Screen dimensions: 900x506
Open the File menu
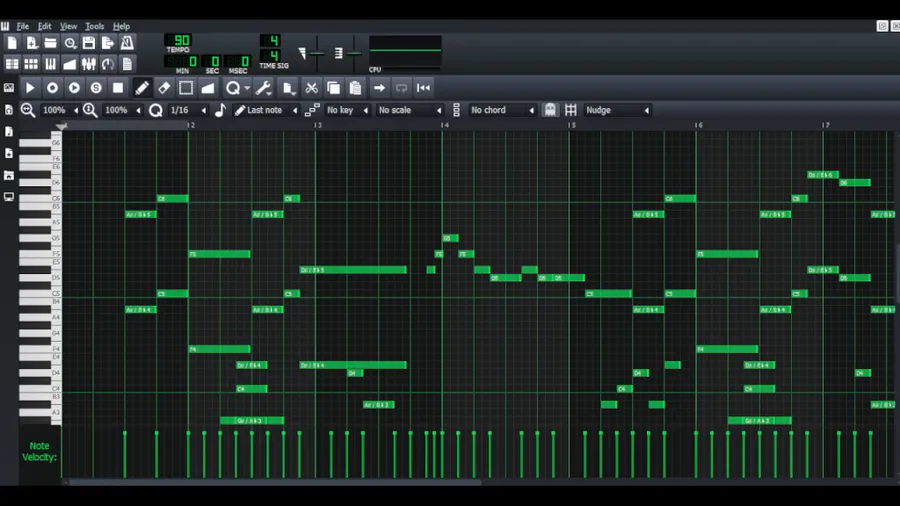[22, 26]
